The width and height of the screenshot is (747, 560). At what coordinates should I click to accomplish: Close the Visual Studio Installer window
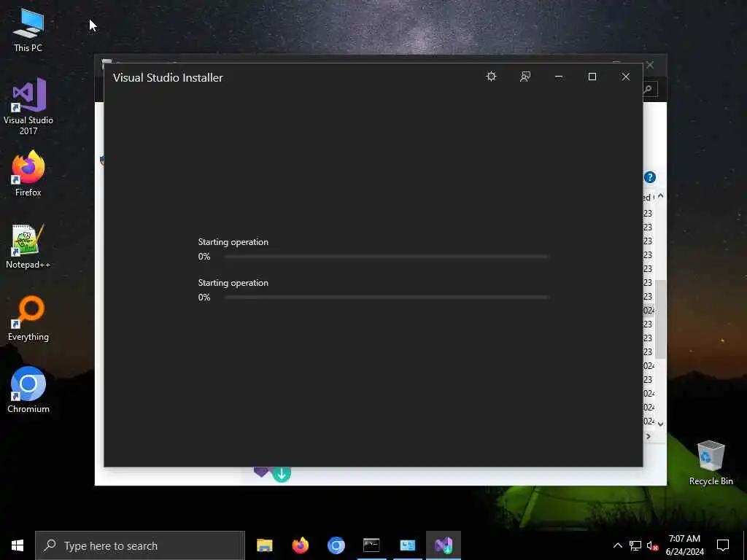[625, 77]
